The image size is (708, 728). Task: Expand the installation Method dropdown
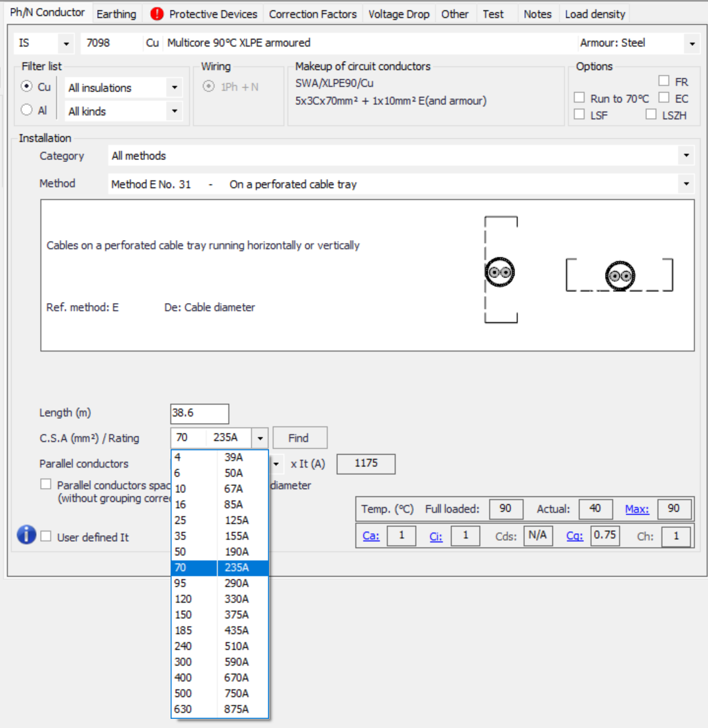click(x=686, y=184)
